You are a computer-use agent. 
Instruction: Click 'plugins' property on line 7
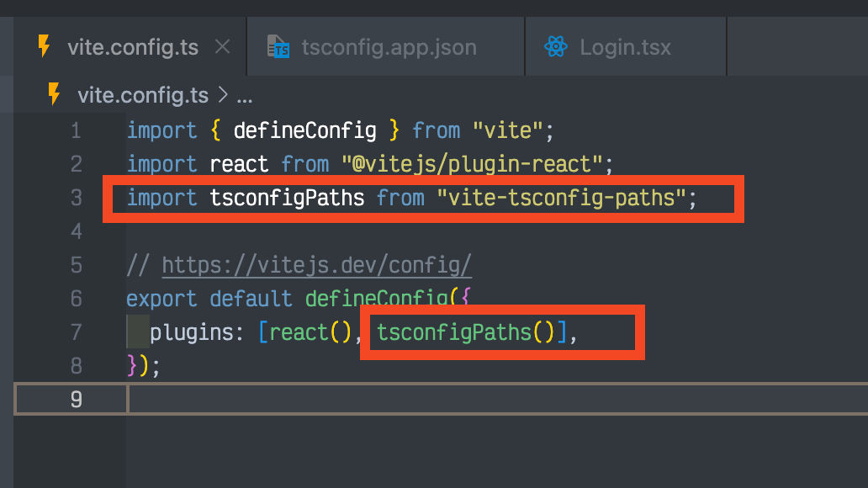click(191, 332)
